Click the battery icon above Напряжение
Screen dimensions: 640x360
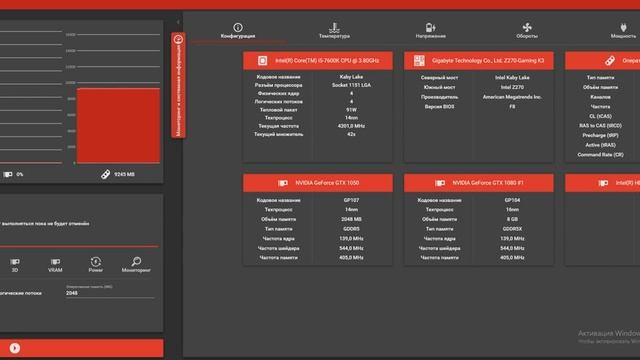point(431,27)
